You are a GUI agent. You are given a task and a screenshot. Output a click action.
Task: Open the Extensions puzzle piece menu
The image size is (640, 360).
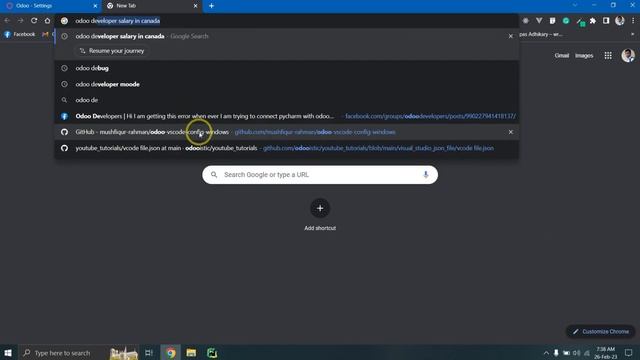tap(593, 20)
